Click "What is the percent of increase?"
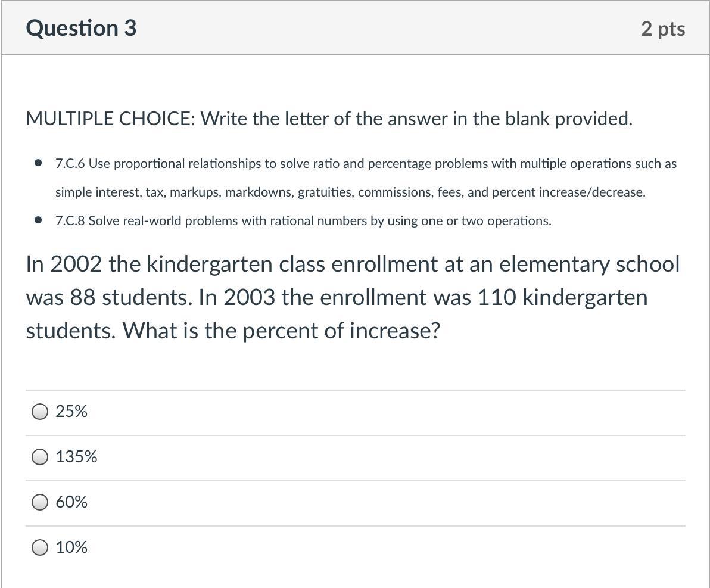Viewport: 710px width, 588px height. [x=281, y=331]
